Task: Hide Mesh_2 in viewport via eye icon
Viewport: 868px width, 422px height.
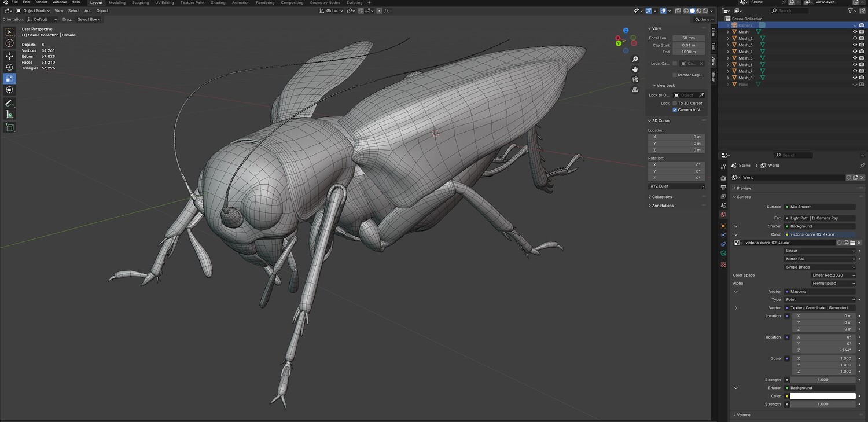Action: pyautogui.click(x=855, y=38)
